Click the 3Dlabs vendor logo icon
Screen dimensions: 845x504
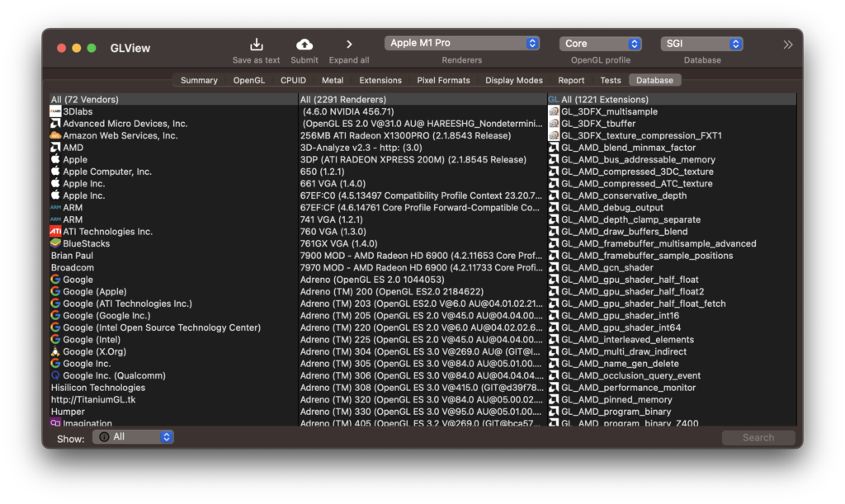[x=55, y=111]
